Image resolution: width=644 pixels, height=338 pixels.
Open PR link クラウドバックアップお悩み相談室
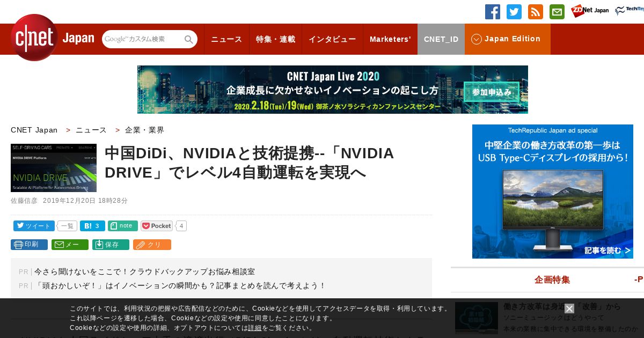coord(145,272)
